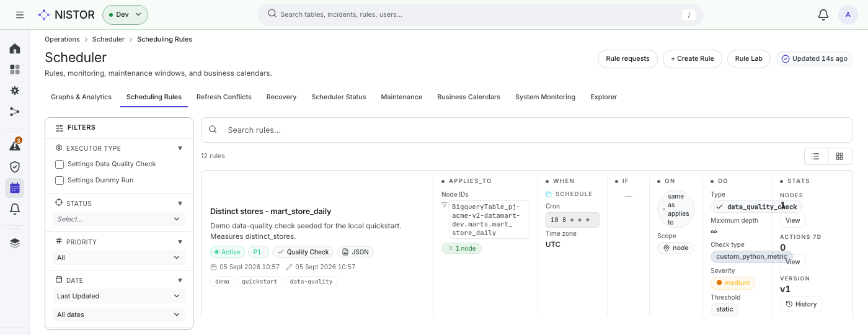Go to Scheduler breadcrumb
Viewport: 868px width, 335px height.
[108, 39]
